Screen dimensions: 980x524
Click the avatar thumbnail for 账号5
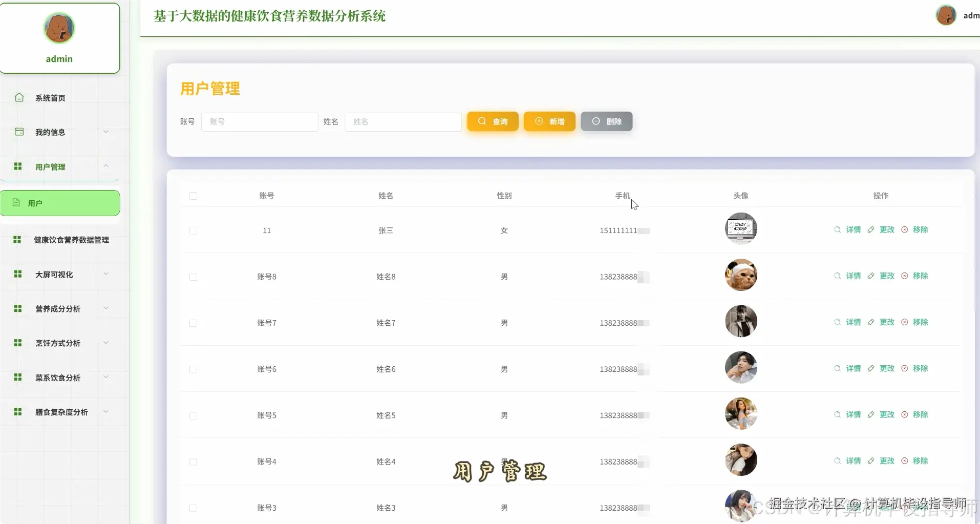pyautogui.click(x=741, y=413)
